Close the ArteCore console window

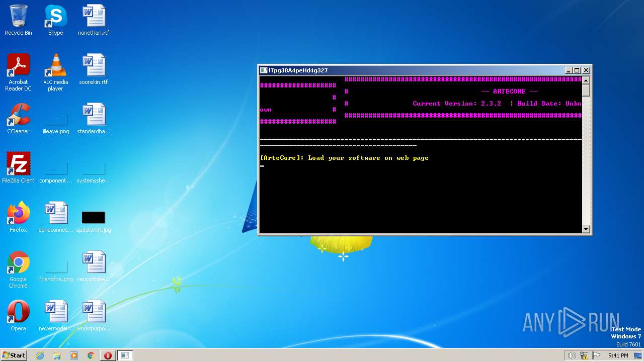point(586,70)
